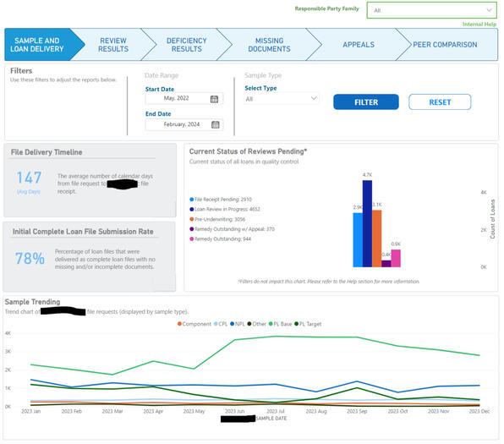Switch to the Appeals tab
This screenshot has width=504, height=444.
point(359,45)
